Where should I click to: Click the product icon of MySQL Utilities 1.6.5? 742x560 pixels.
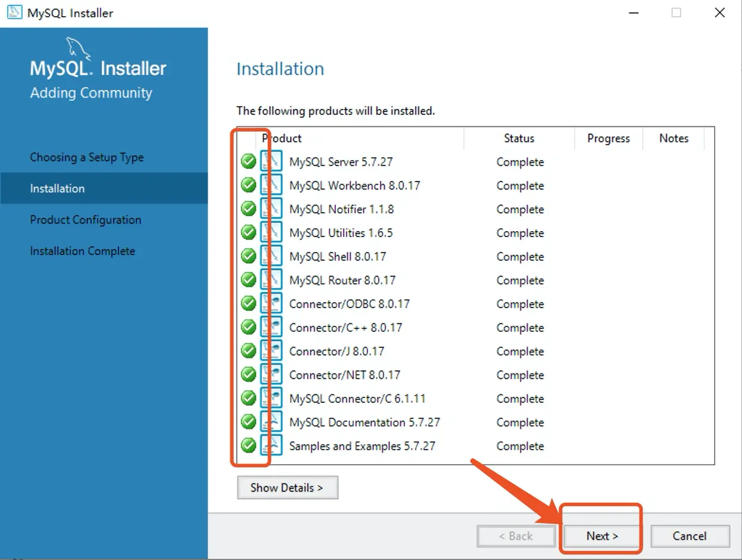tap(272, 232)
